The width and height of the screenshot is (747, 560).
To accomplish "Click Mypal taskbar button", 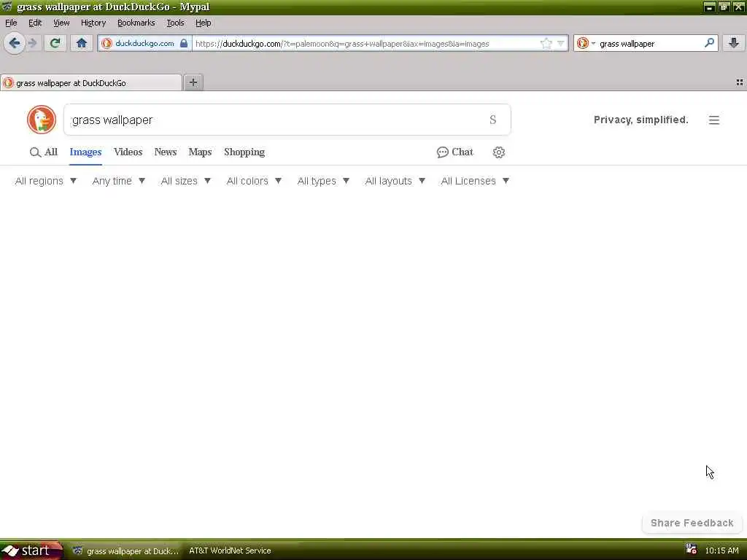I will pos(125,551).
